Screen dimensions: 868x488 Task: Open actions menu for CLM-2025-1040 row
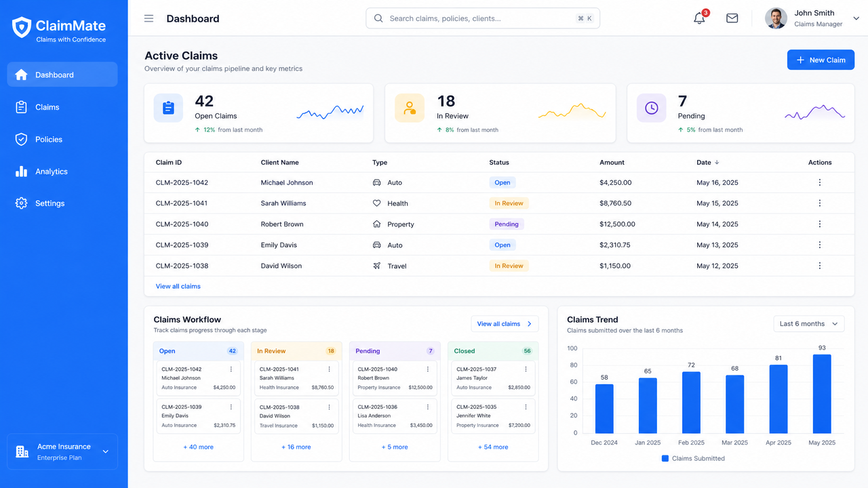(819, 224)
